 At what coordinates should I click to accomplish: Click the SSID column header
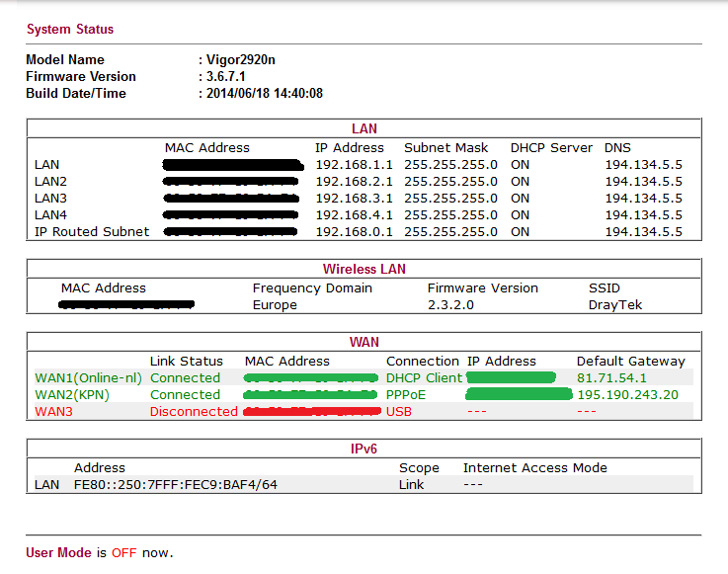[x=605, y=288]
